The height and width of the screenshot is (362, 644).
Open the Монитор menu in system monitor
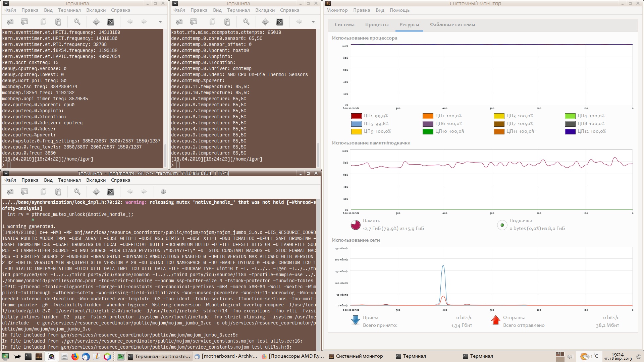click(x=337, y=10)
